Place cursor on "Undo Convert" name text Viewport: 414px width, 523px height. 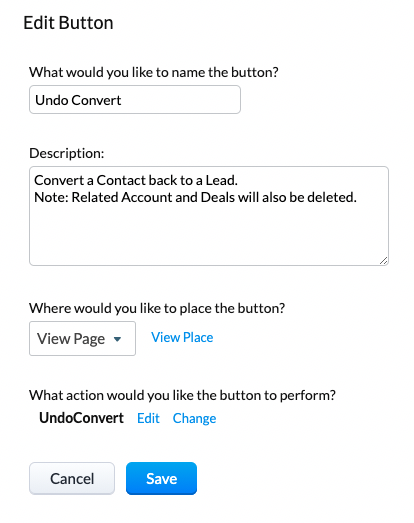pyautogui.click(x=78, y=100)
